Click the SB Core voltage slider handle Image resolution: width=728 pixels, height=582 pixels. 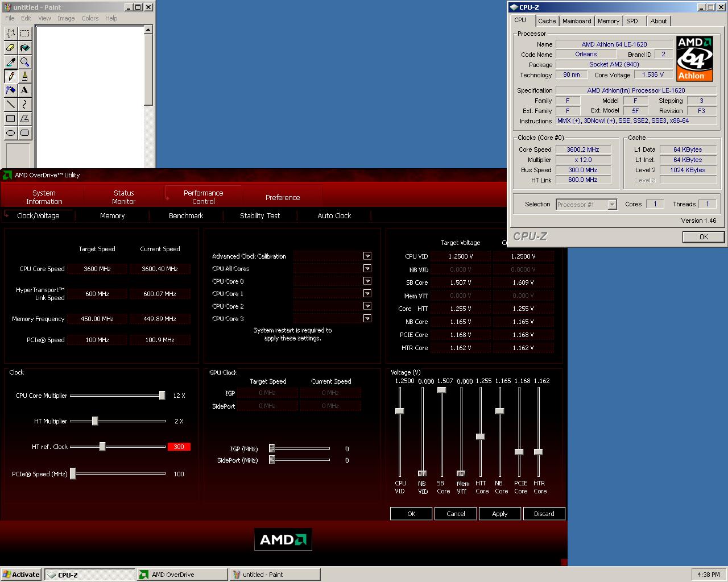pyautogui.click(x=442, y=390)
